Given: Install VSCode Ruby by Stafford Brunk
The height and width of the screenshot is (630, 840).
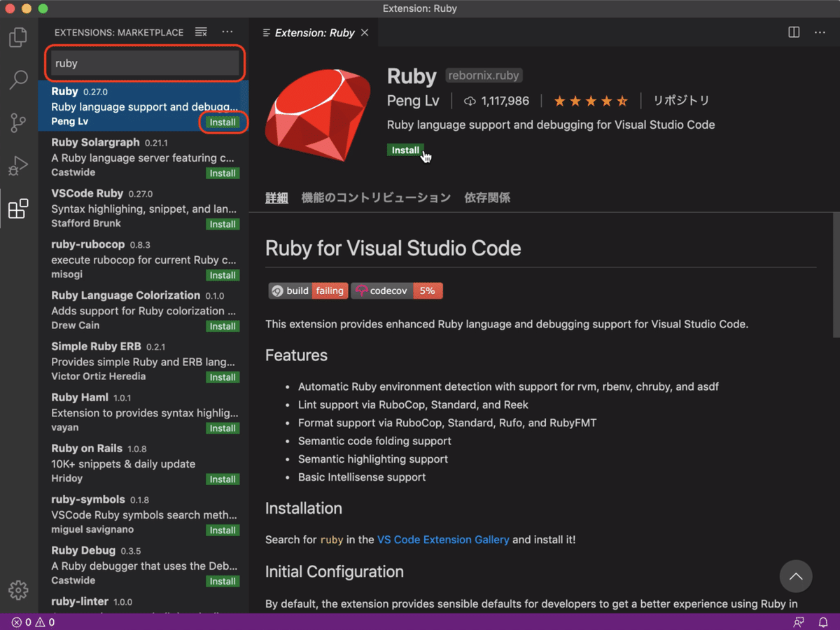Looking at the screenshot, I should coord(223,225).
